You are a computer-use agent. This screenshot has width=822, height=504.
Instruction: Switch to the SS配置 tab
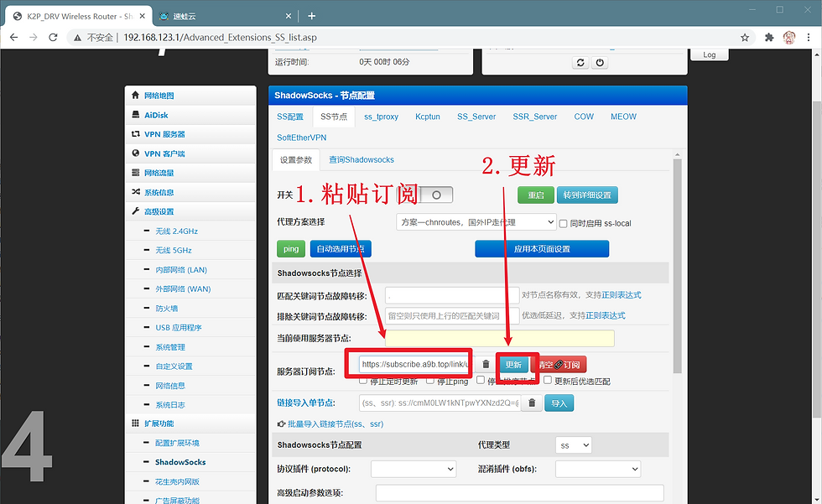[x=290, y=117]
